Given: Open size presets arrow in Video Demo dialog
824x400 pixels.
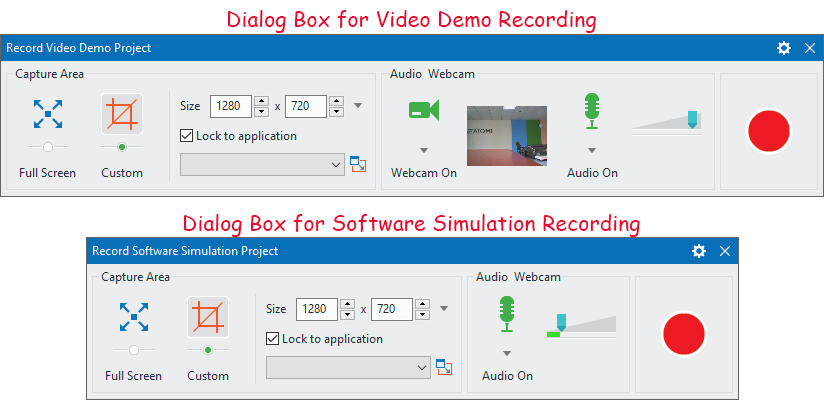Looking at the screenshot, I should point(358,106).
